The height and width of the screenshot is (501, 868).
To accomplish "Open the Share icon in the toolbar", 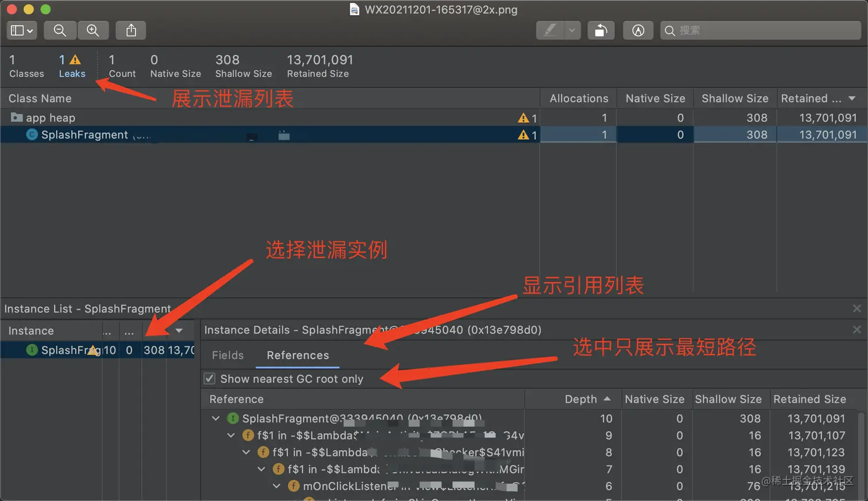I will point(130,30).
